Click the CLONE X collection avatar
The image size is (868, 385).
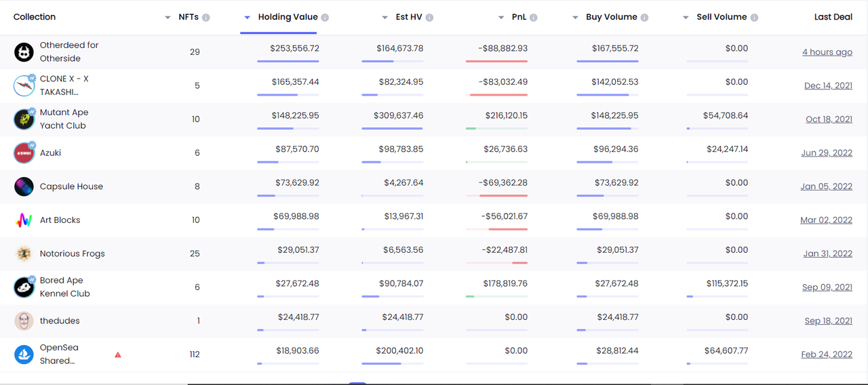pyautogui.click(x=24, y=85)
